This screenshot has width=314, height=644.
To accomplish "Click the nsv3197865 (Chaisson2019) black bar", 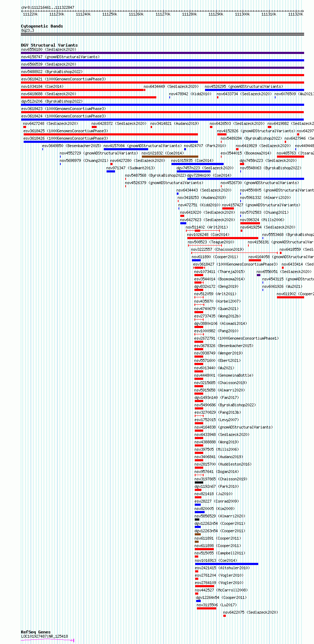I will click(x=199, y=482).
